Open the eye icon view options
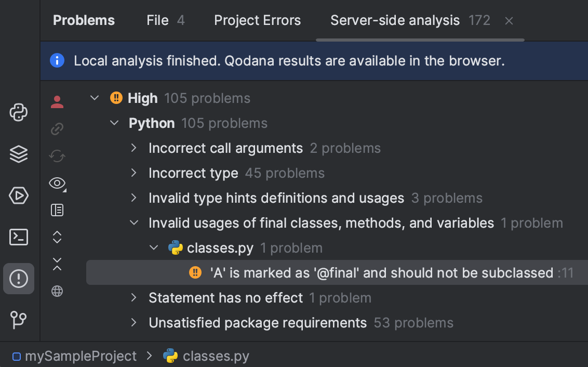588x367 pixels. point(57,183)
